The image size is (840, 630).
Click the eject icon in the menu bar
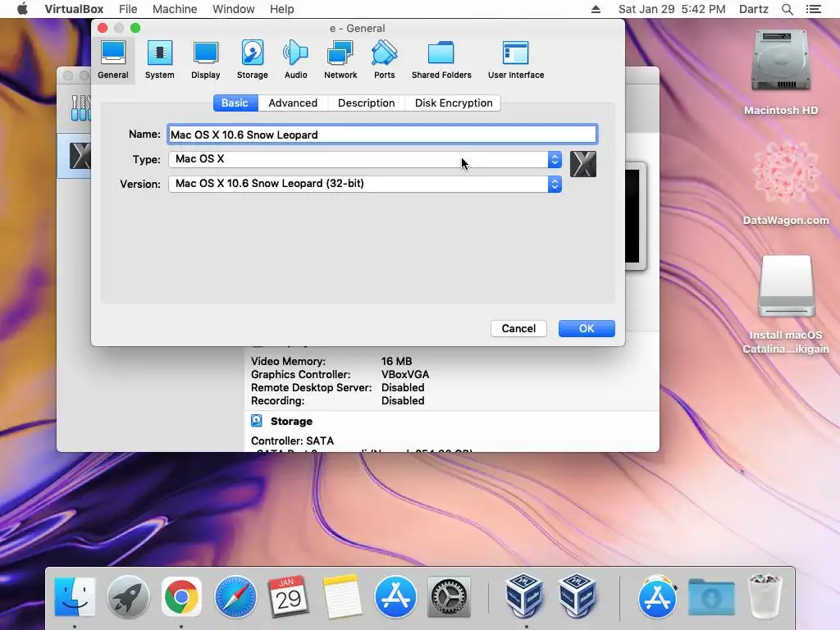tap(596, 9)
